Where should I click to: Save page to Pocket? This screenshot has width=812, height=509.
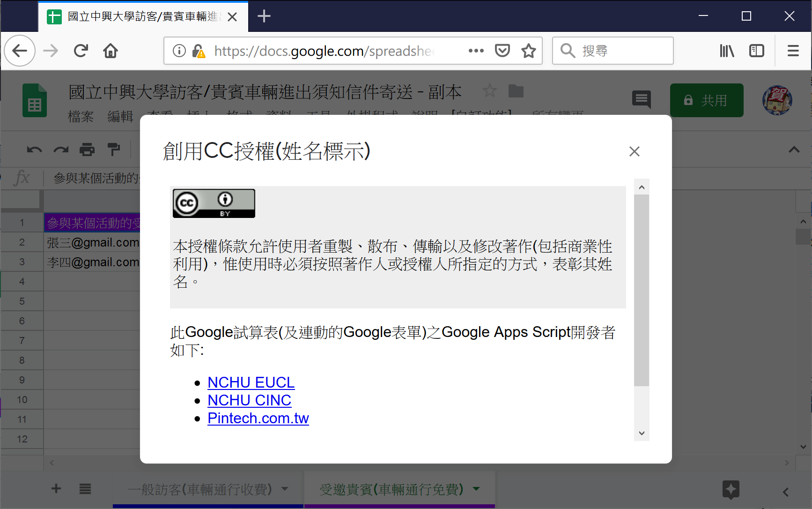tap(502, 51)
